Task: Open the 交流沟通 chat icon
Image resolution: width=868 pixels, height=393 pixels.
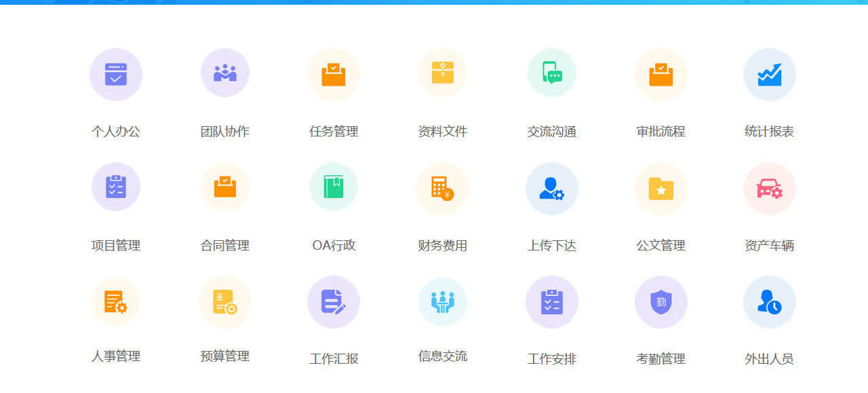Action: coord(552,73)
